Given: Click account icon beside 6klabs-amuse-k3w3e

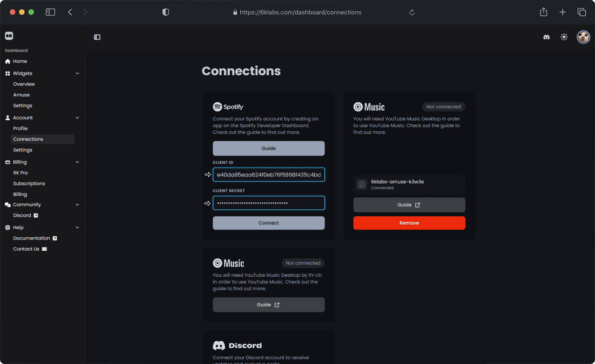Looking at the screenshot, I should [x=362, y=184].
